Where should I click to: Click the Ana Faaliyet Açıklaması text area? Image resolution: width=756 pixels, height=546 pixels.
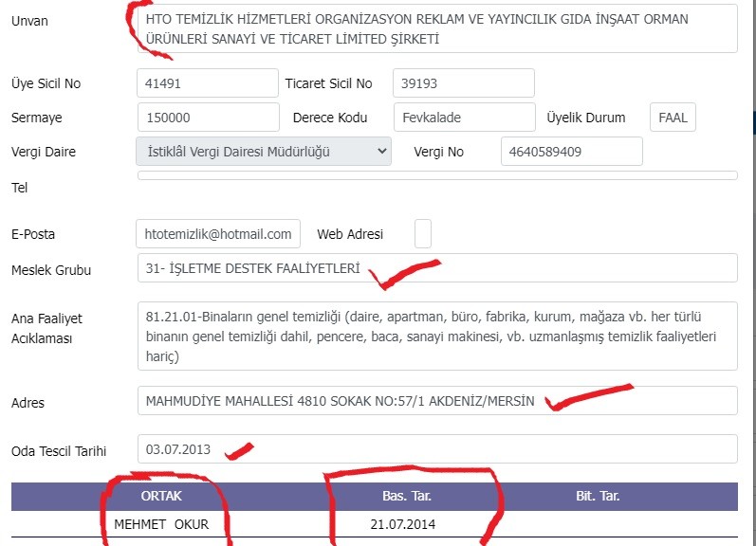pos(437,336)
